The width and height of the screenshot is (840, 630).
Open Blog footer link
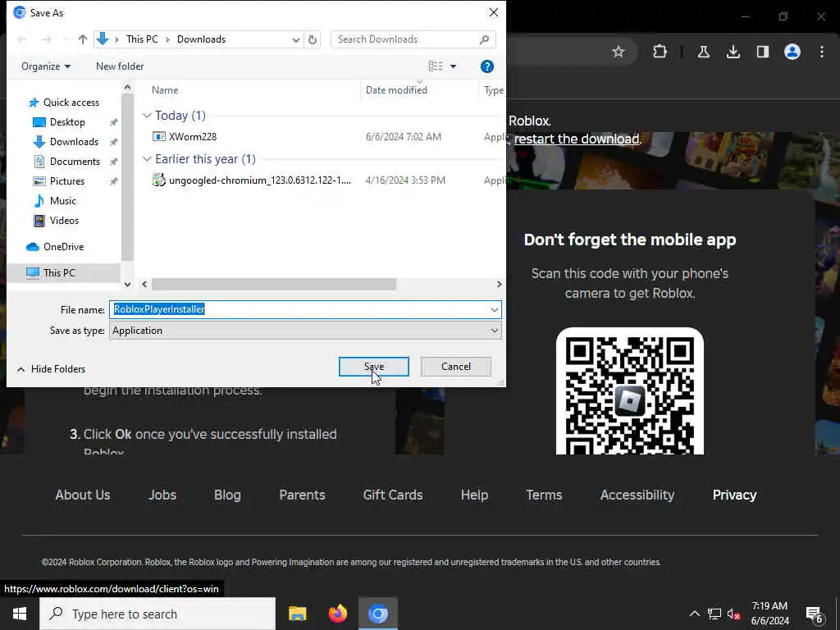(x=227, y=495)
